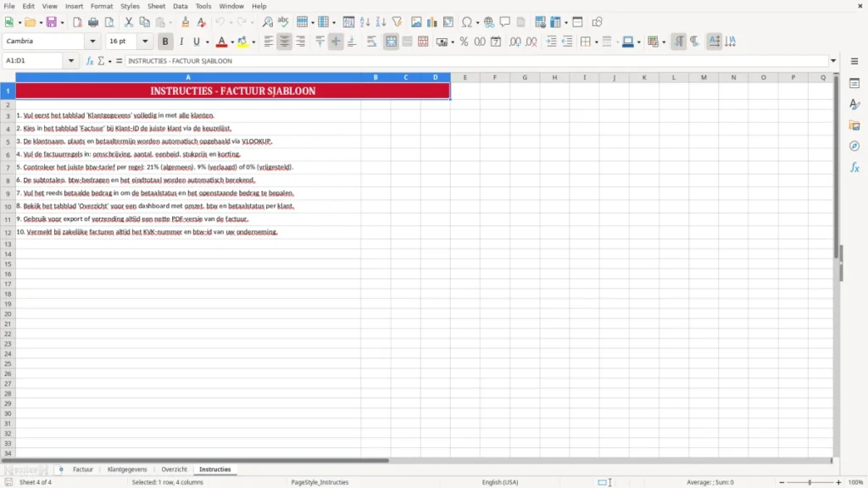The image size is (868, 488).
Task: Click the Clone formatting paintbrush icon
Action: [186, 22]
